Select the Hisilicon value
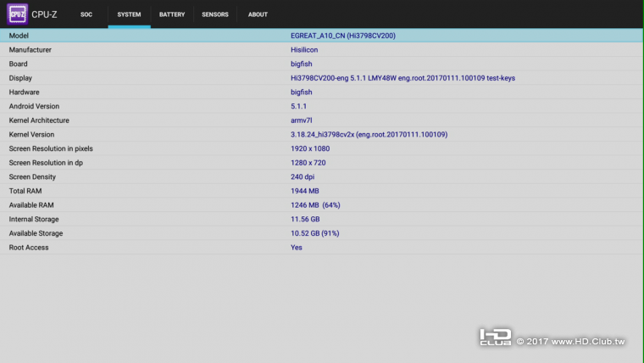Image resolution: width=644 pixels, height=363 pixels. pos(304,50)
